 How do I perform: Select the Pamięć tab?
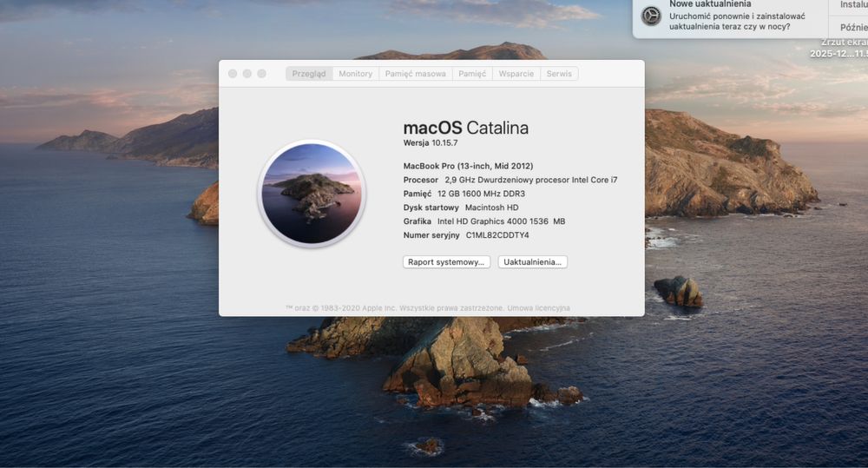click(472, 74)
